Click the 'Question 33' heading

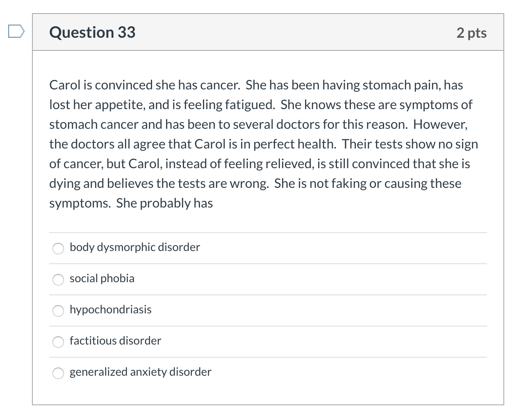(92, 32)
